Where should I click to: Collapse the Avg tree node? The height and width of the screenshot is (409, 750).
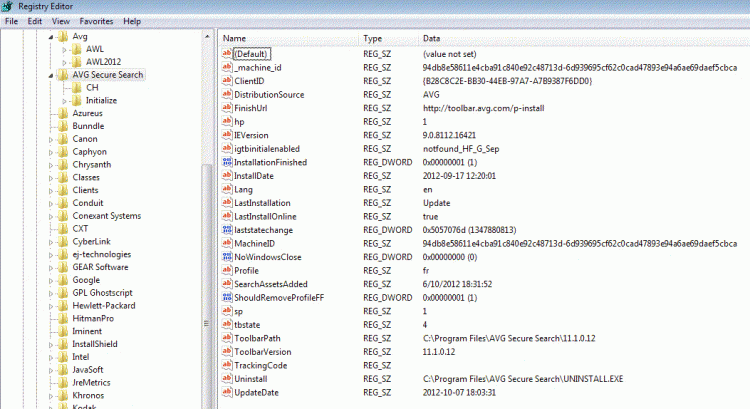pos(51,37)
